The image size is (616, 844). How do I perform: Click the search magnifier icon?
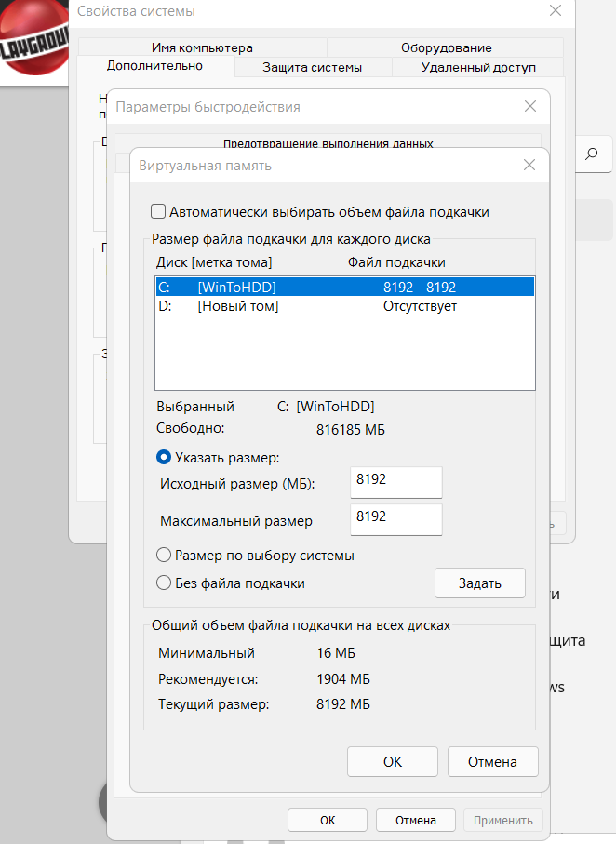pyautogui.click(x=591, y=154)
